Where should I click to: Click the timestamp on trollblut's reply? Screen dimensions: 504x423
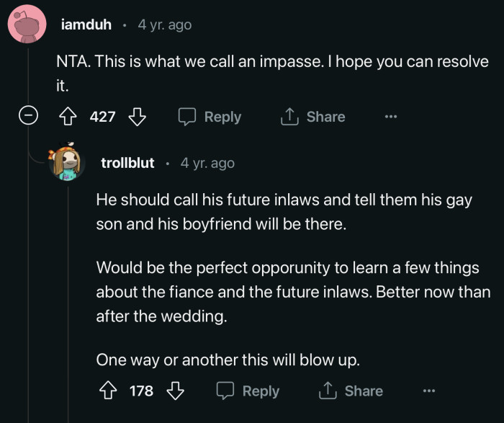207,163
